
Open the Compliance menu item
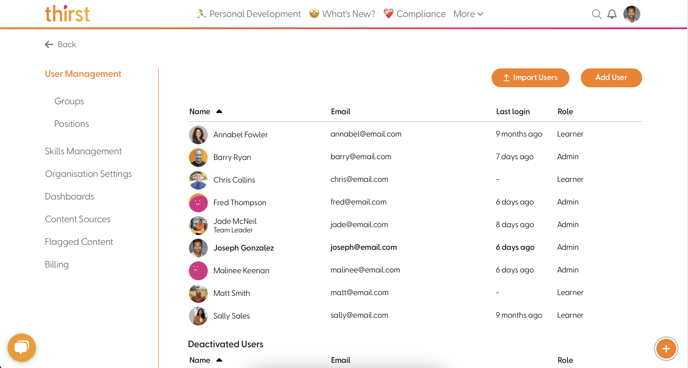coord(415,14)
